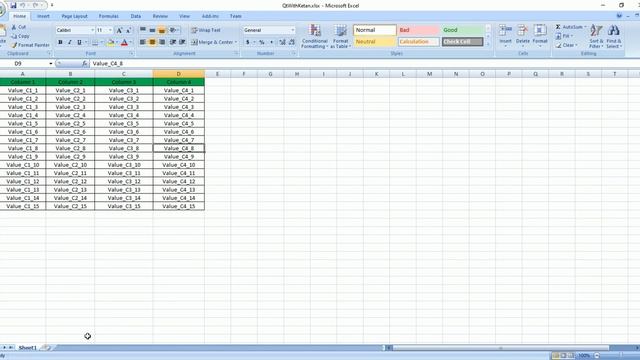Switch to the Formulas tab

[x=109, y=16]
